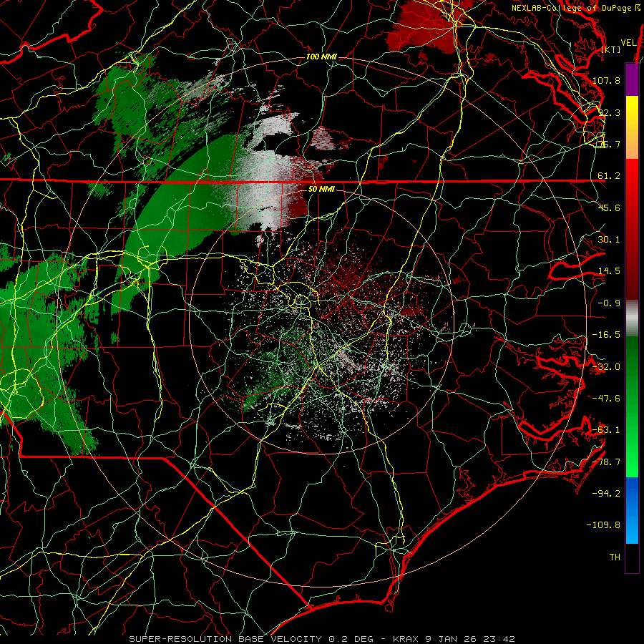Image resolution: width=644 pixels, height=644 pixels.
Task: Click the [KT] units label
Action: tap(611, 49)
